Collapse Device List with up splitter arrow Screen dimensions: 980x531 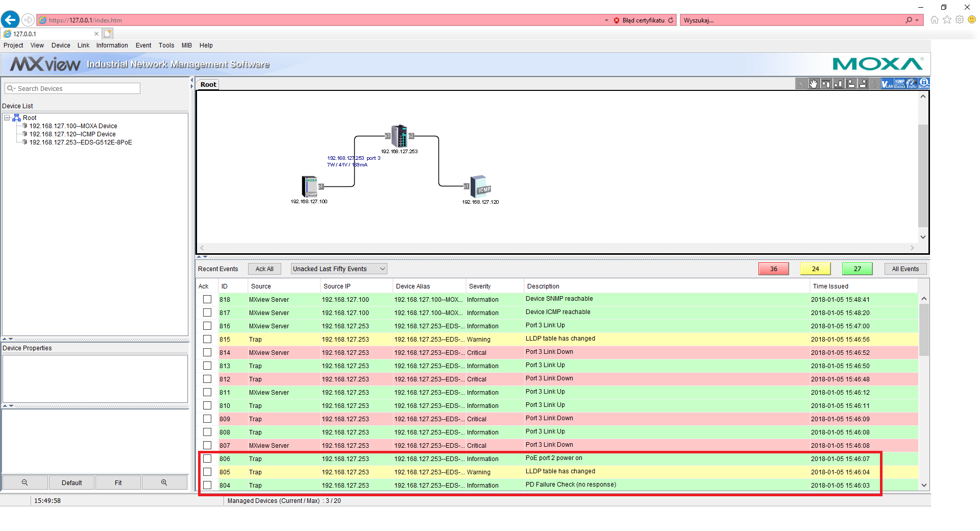pos(5,339)
